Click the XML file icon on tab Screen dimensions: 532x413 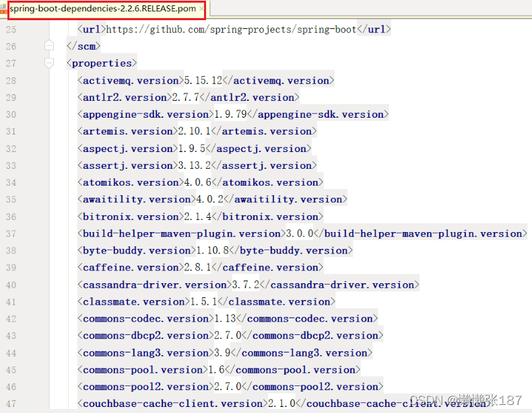point(3,9)
